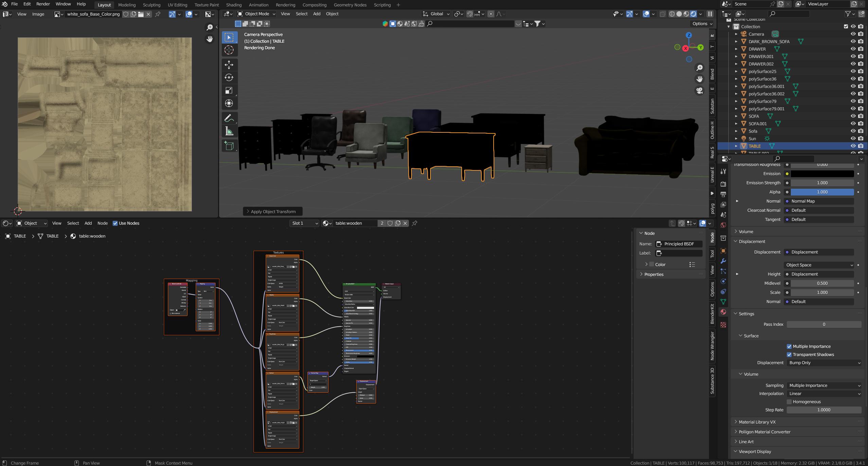
Task: Click the Blender logo menu
Action: tap(4, 4)
